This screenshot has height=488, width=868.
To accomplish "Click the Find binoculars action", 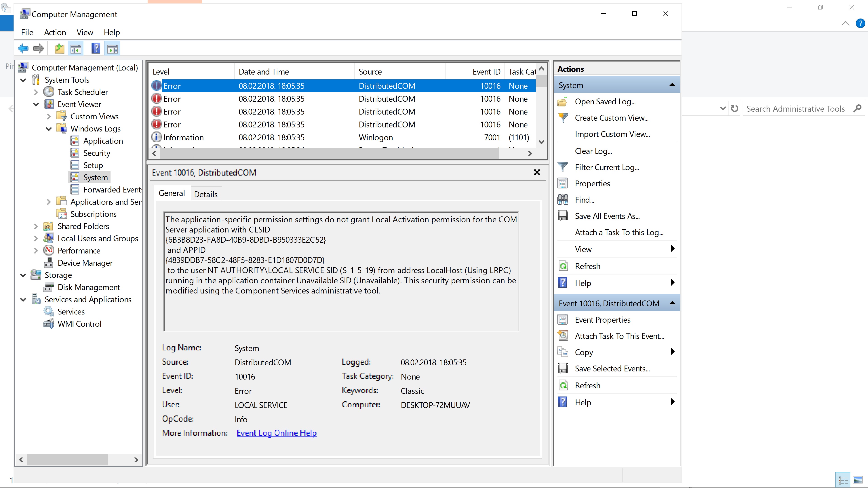I will (584, 200).
